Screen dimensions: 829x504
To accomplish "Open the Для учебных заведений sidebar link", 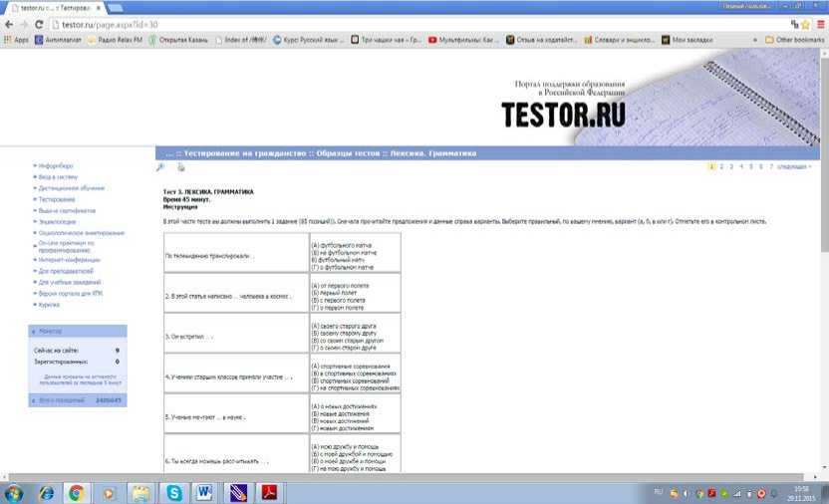I will (x=70, y=282).
